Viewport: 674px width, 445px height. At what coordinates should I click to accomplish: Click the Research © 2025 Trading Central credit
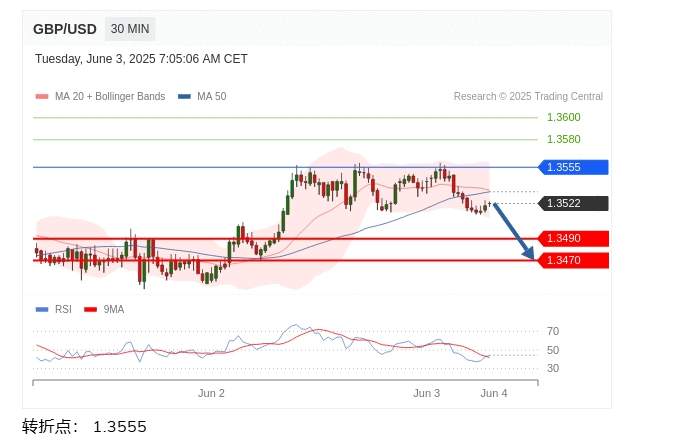tap(528, 96)
